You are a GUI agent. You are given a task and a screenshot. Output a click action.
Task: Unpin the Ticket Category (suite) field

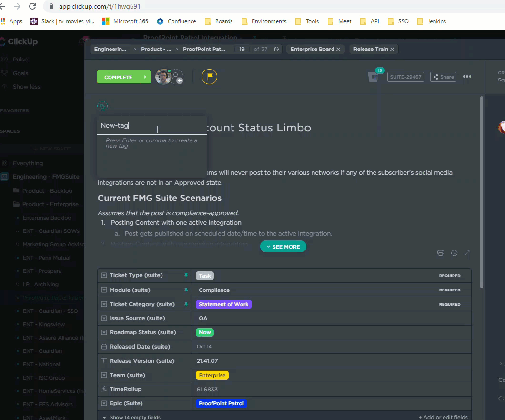(x=186, y=304)
